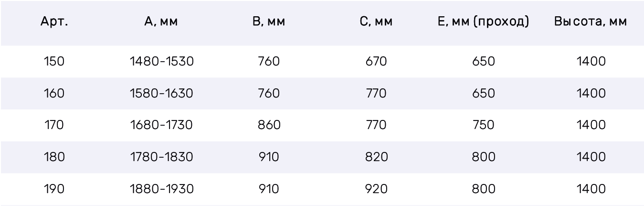Select the 1480-1530 range cell
The width and height of the screenshot is (644, 206).
[x=161, y=62]
